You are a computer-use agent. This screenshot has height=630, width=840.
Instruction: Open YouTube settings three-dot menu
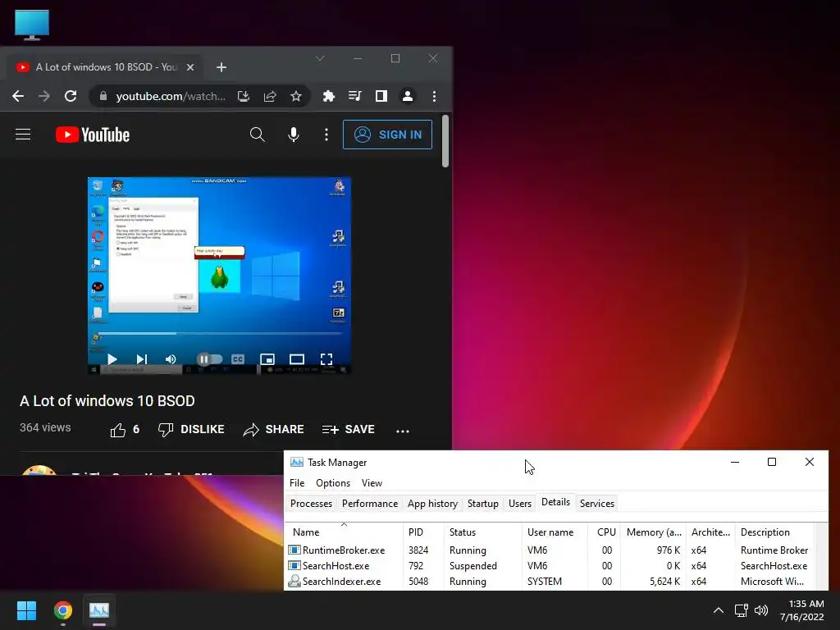point(326,135)
